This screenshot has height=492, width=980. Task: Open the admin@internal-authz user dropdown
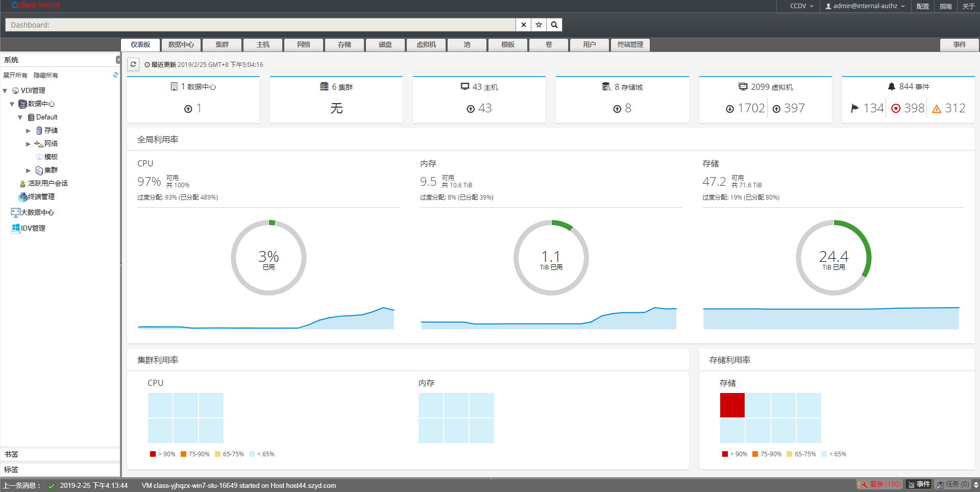[x=865, y=6]
